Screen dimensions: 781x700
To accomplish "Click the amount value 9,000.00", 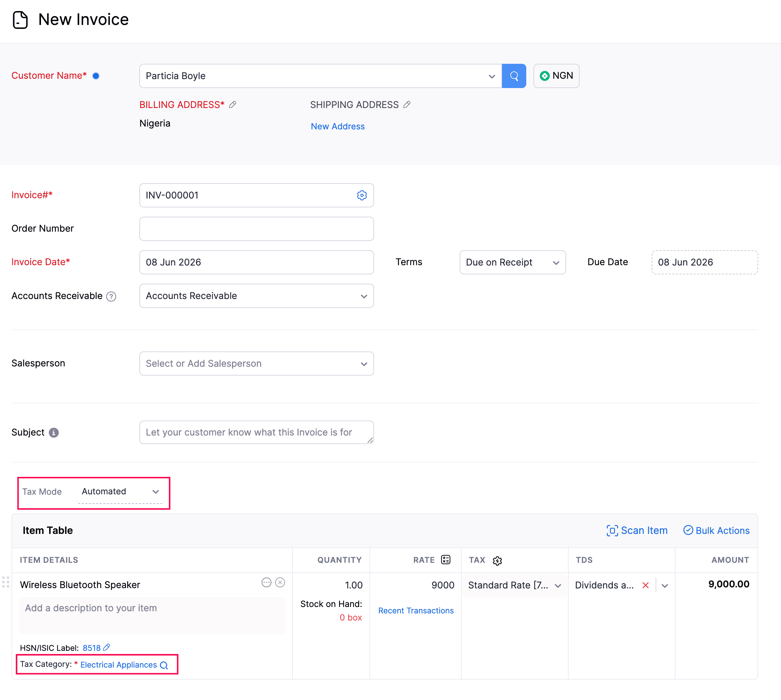I will click(x=729, y=584).
